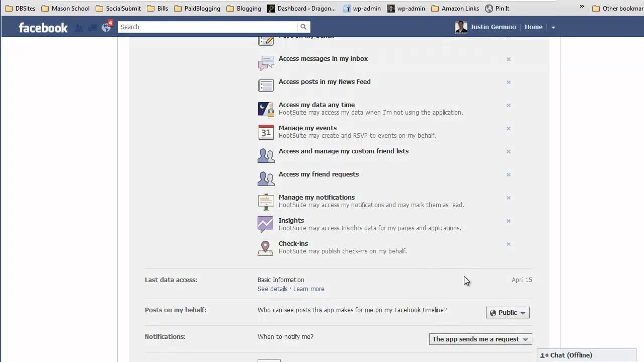644x362 pixels.
Task: Click the Pin It bookmarklet
Action: click(x=497, y=9)
